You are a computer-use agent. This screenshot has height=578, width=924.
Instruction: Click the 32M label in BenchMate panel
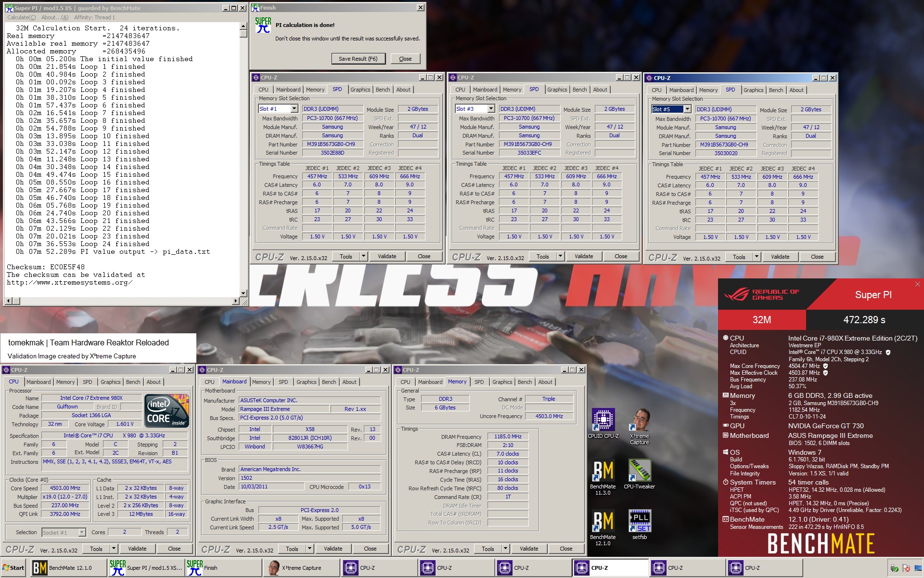tap(762, 320)
